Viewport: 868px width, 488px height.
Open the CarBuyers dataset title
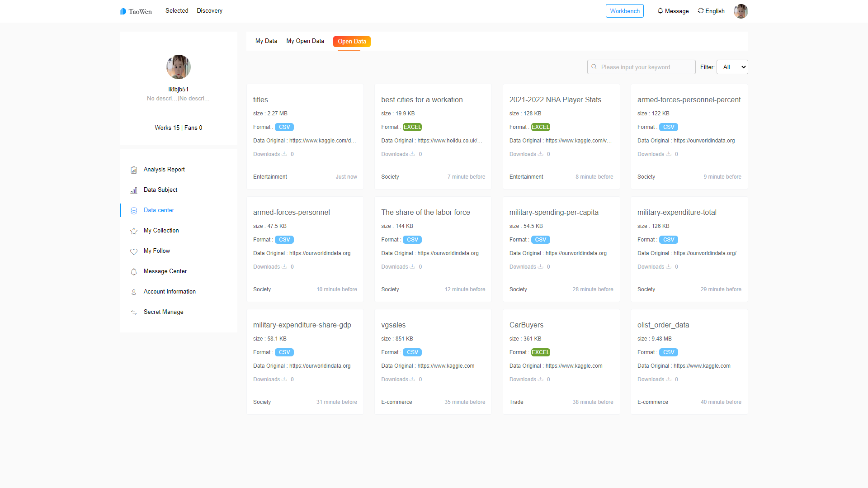[526, 325]
